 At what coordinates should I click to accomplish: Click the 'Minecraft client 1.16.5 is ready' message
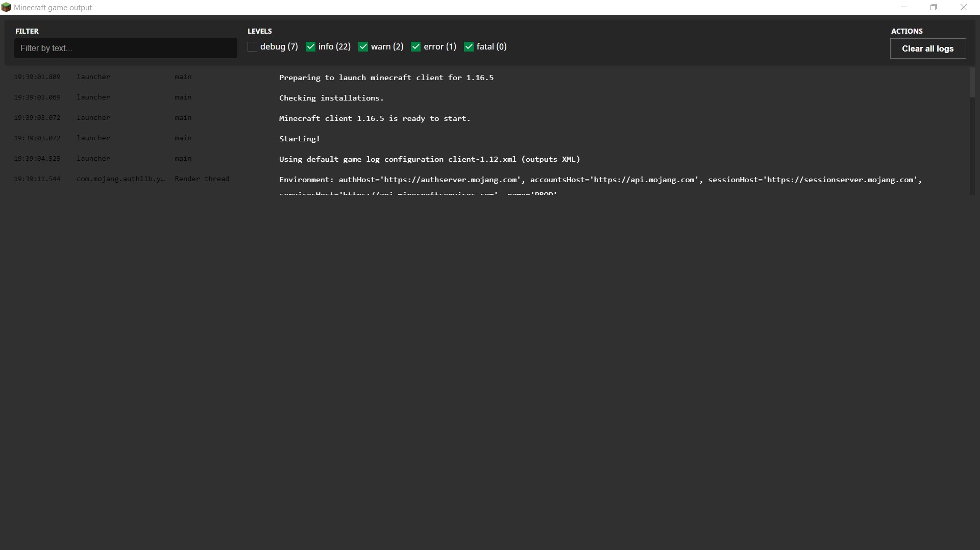click(x=375, y=118)
